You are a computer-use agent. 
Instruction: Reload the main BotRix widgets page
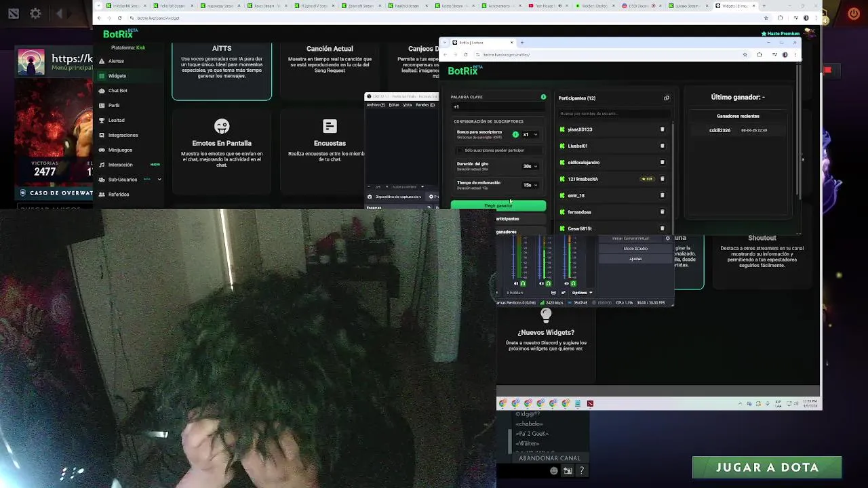point(119,18)
